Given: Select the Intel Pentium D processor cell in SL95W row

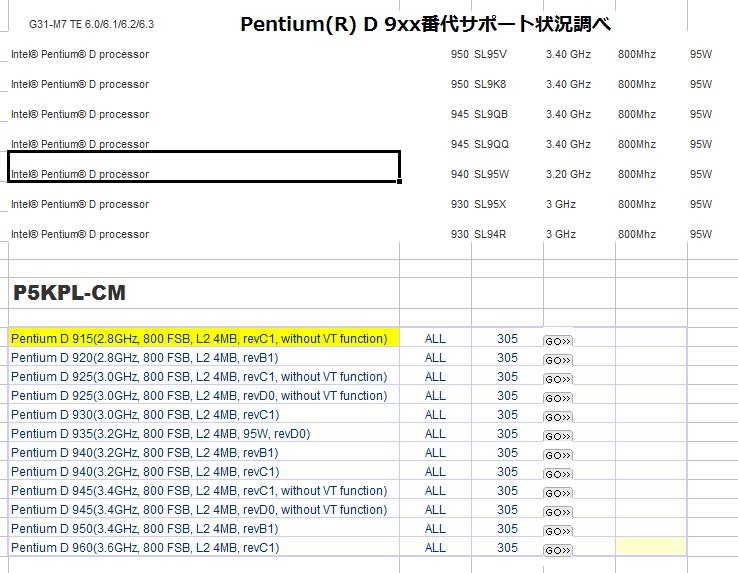Looking at the screenshot, I should [204, 167].
